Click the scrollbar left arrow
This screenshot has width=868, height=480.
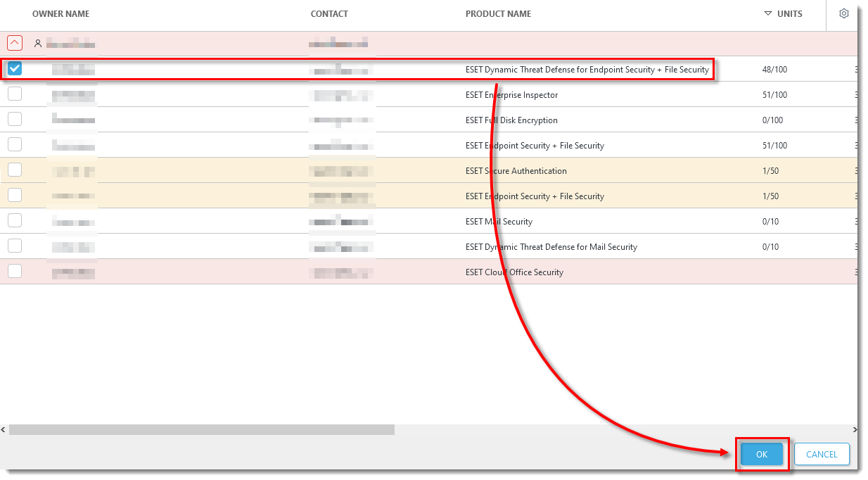tap(4, 429)
